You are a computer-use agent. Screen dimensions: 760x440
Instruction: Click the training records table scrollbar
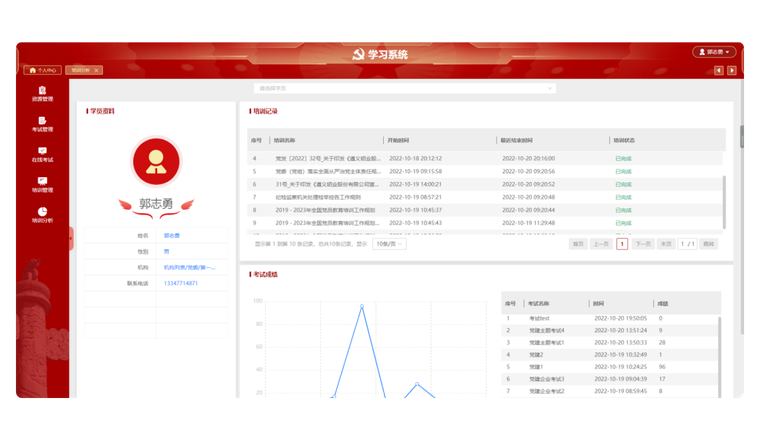pyautogui.click(x=724, y=198)
